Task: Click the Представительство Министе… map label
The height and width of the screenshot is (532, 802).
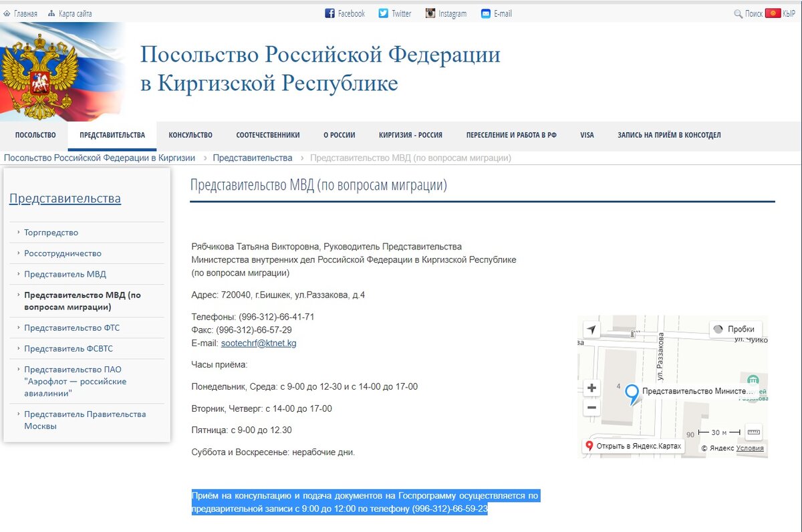Action: click(697, 391)
